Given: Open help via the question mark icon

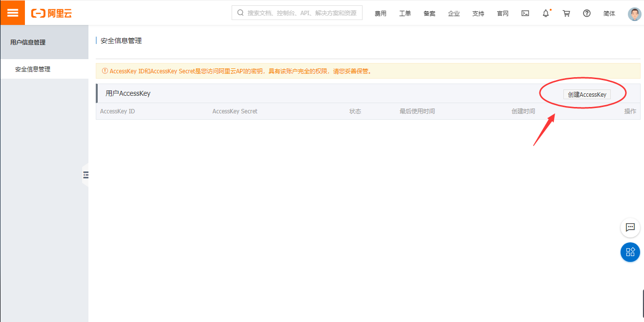Looking at the screenshot, I should (x=586, y=13).
